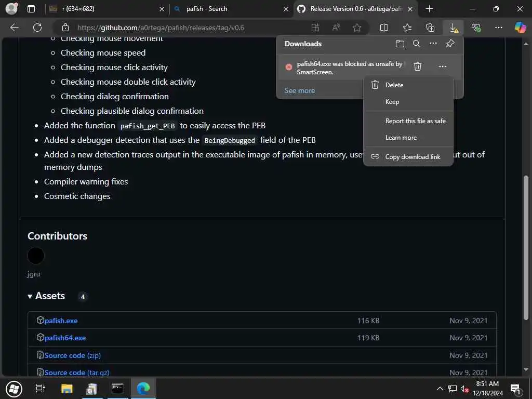Refresh the GitHub release page
Screen dimensions: 532x399
pos(37,28)
